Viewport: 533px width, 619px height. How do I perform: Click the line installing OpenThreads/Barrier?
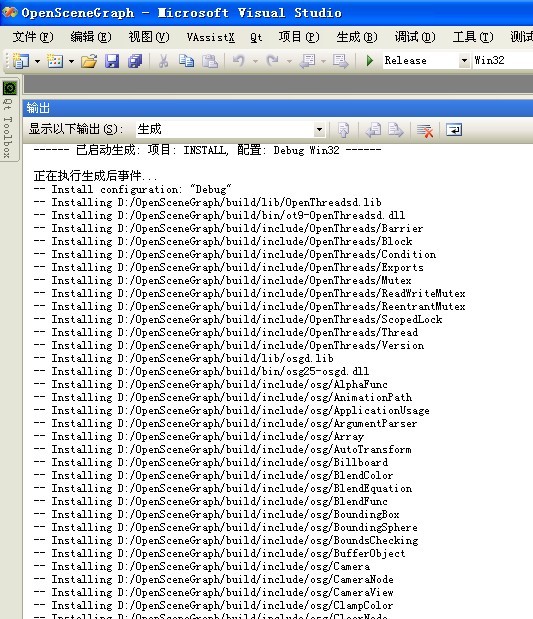(228, 229)
